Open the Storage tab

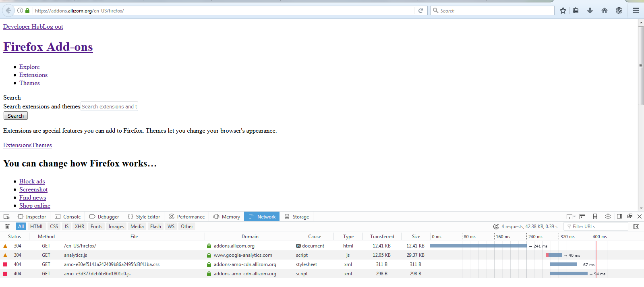coord(297,216)
